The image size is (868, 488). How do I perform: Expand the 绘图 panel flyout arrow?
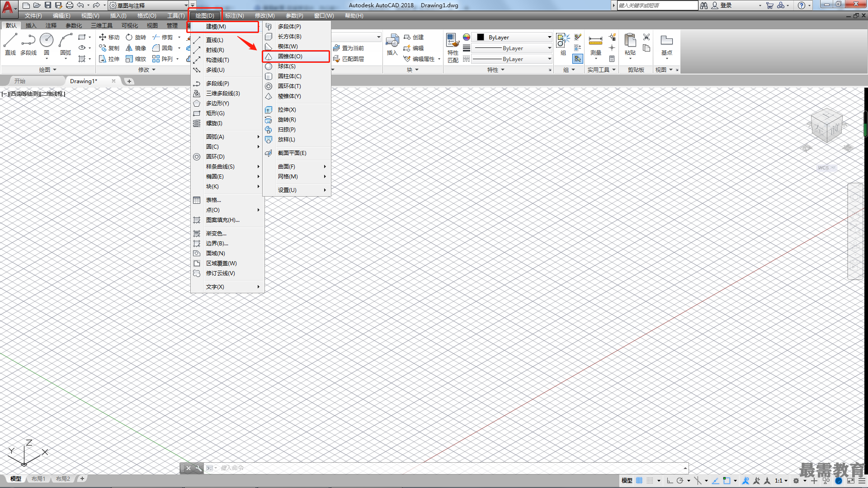click(55, 70)
